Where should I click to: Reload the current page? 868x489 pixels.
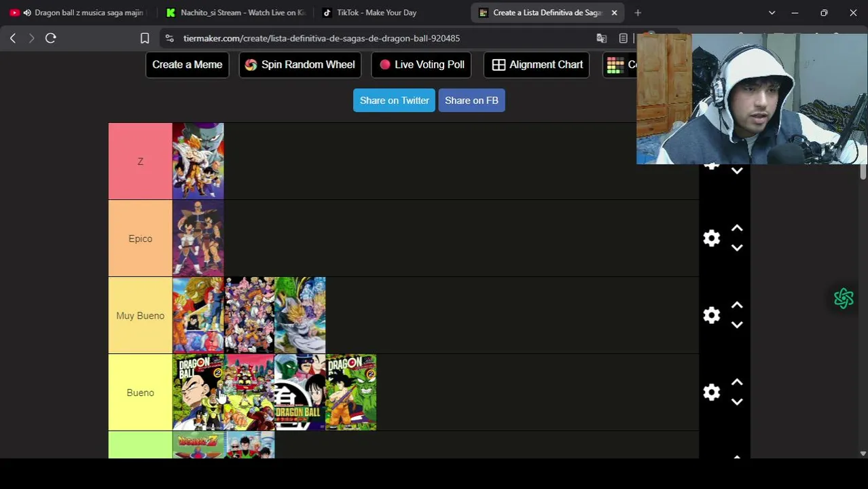point(50,38)
